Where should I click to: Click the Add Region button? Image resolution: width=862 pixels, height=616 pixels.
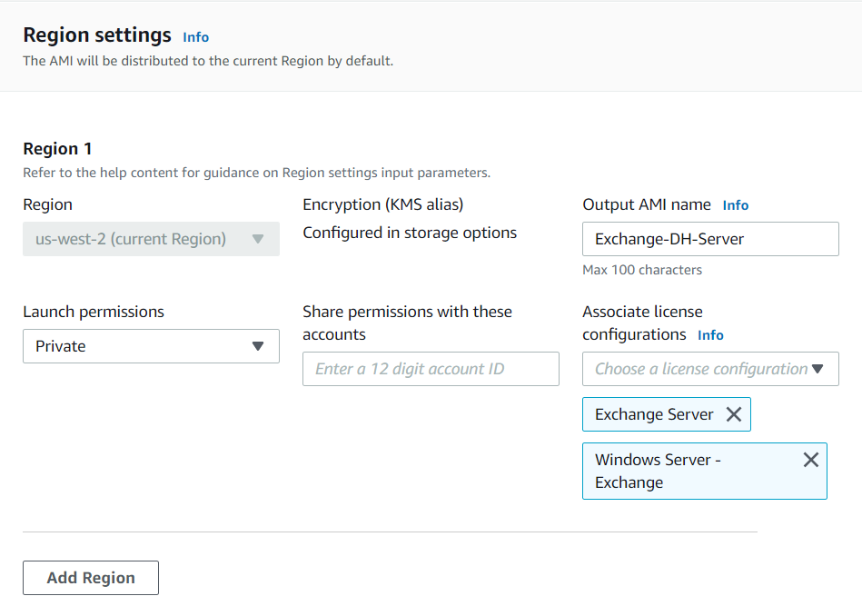[90, 578]
